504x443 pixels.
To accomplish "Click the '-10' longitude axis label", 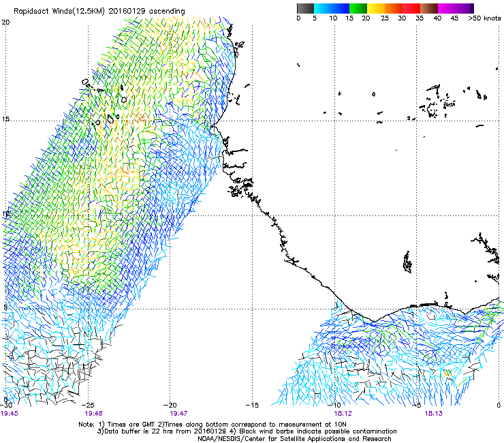I will (334, 405).
